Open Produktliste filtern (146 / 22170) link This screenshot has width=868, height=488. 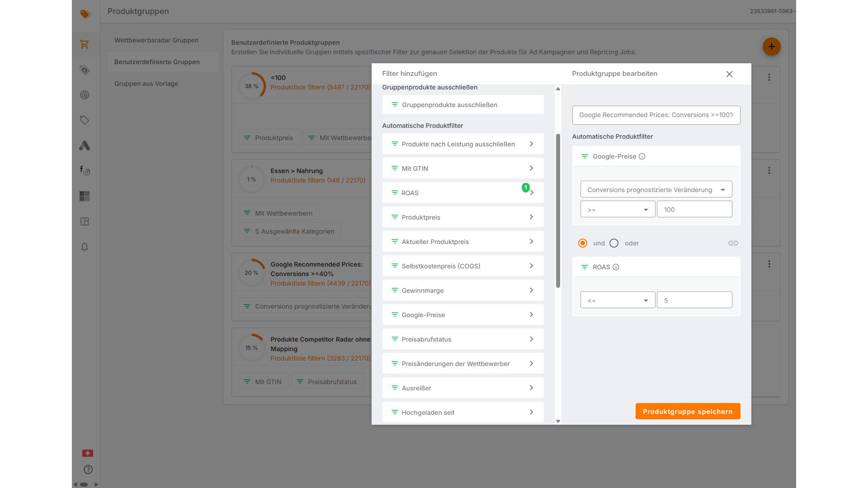pos(318,180)
